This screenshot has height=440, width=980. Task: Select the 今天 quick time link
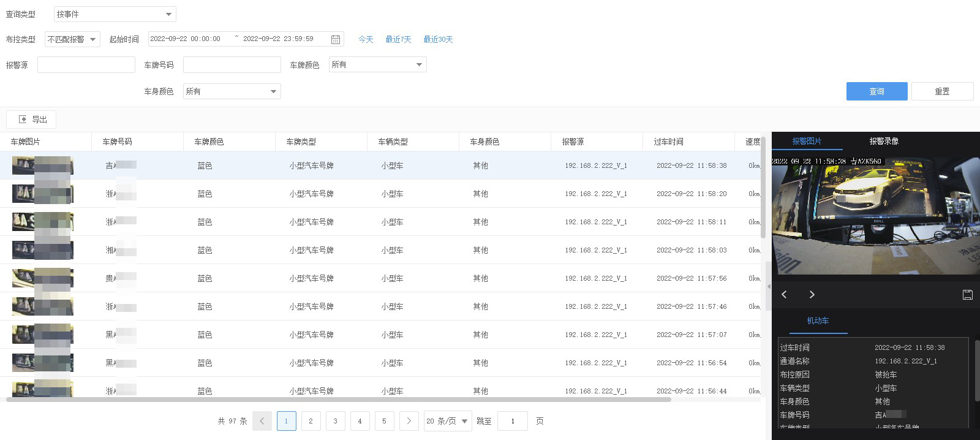point(366,39)
